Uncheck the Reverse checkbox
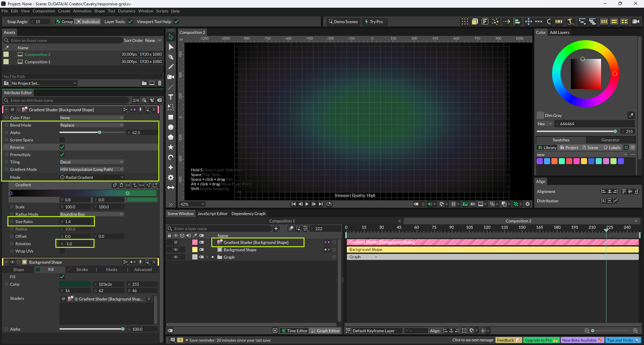Viewport: 644px width, 345px height. [x=62, y=147]
